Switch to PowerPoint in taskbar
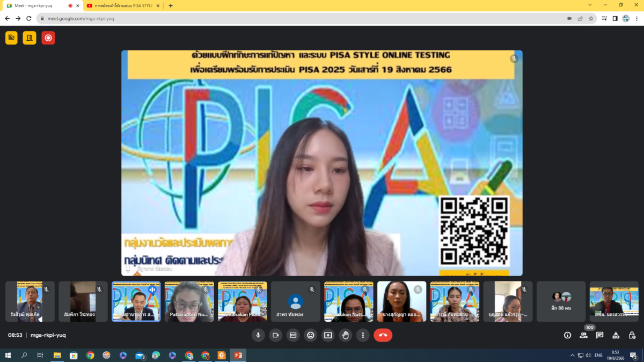The width and height of the screenshot is (644, 362). pyautogui.click(x=238, y=355)
